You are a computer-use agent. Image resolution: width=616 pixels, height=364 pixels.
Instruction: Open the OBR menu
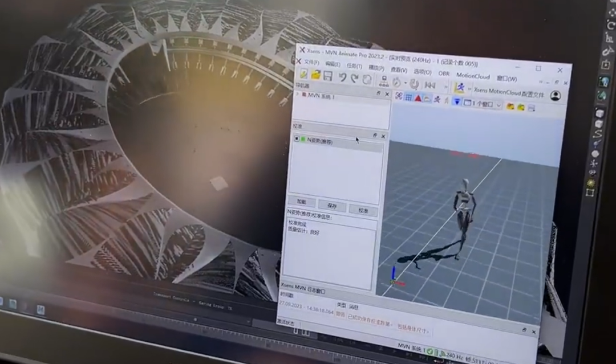(444, 73)
